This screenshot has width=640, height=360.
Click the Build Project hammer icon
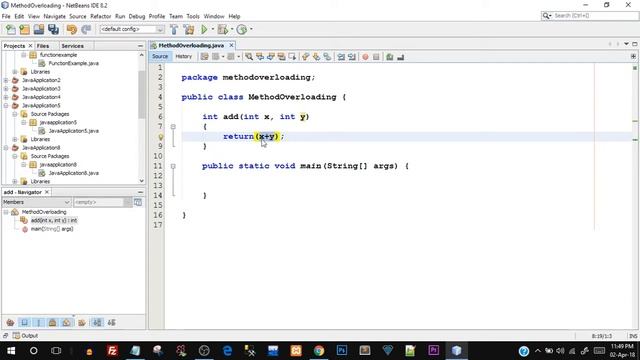pyautogui.click(x=174, y=29)
